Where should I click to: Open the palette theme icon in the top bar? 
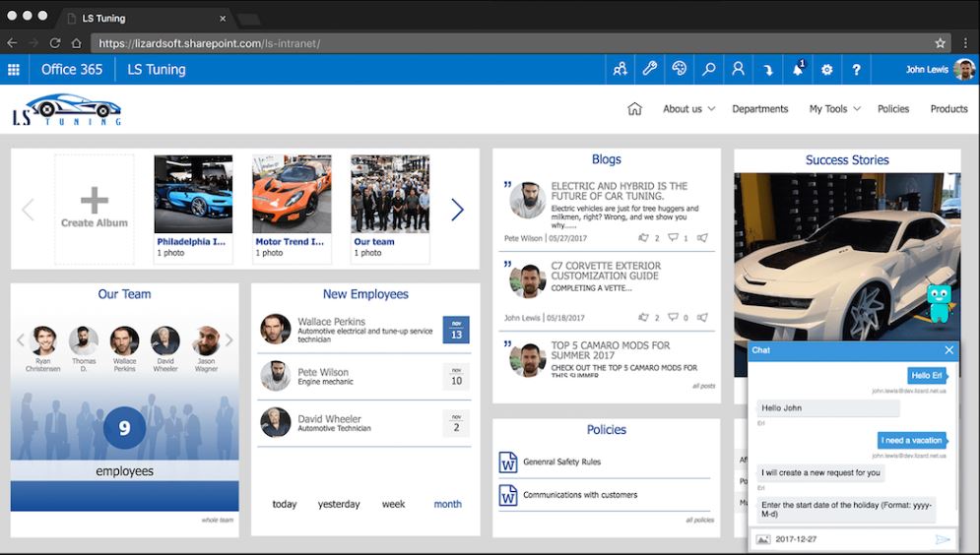[679, 69]
